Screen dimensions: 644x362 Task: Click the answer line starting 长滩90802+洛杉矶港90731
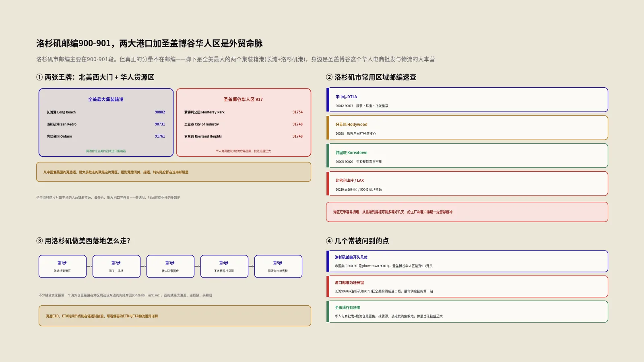[384, 291]
